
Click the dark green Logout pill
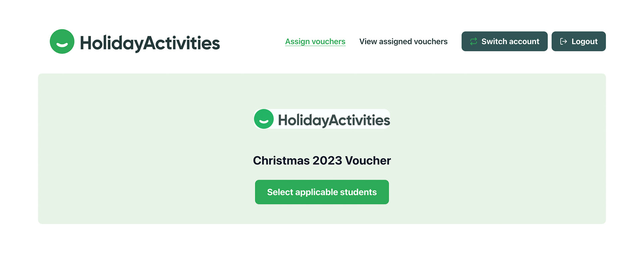click(x=578, y=41)
